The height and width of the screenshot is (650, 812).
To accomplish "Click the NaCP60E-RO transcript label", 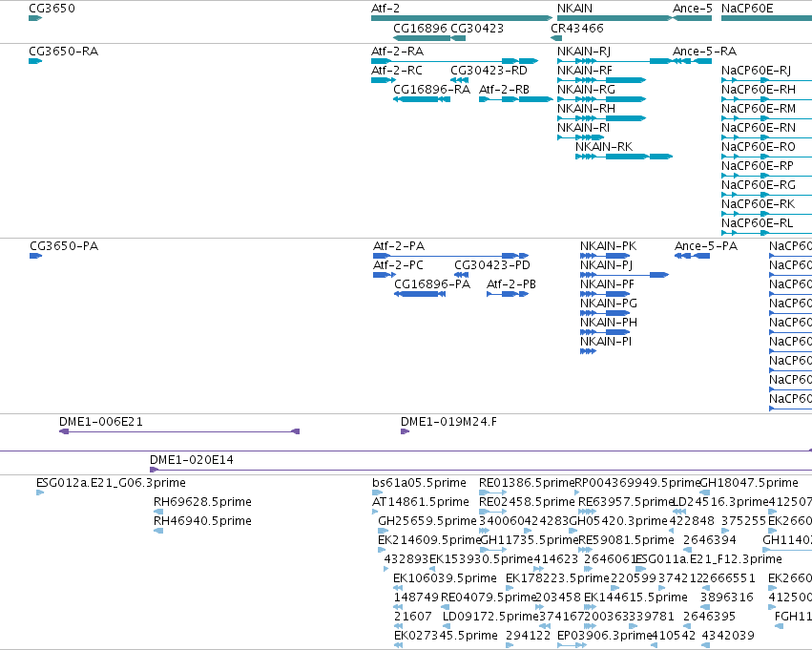I will [x=759, y=147].
